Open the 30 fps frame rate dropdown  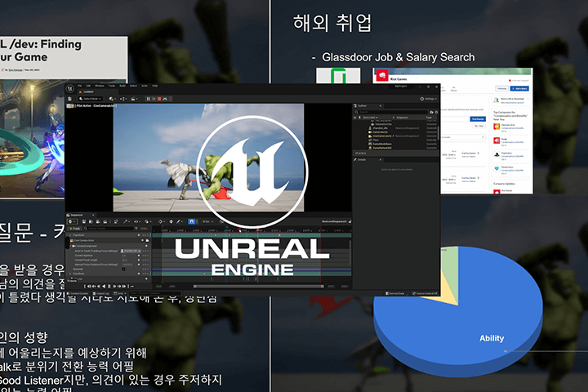tap(207, 221)
